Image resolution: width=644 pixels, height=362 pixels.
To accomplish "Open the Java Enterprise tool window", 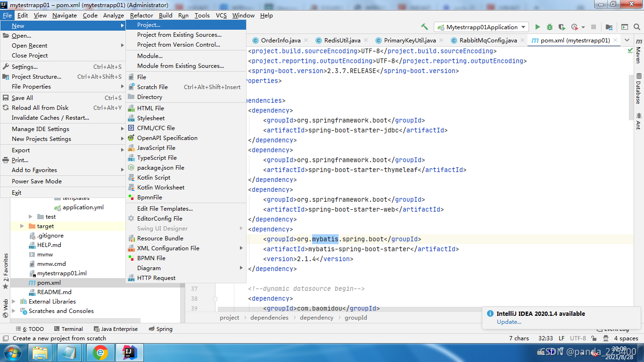I will [x=116, y=329].
